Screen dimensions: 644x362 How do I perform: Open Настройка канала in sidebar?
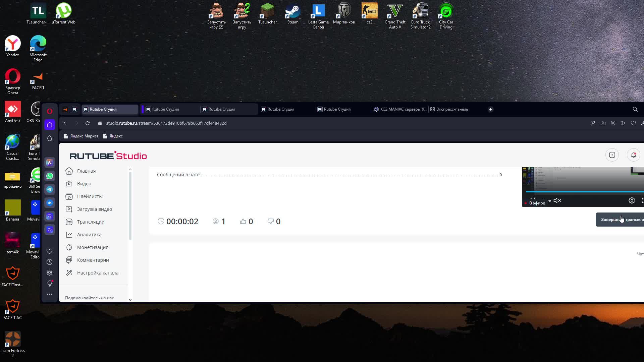98,273
